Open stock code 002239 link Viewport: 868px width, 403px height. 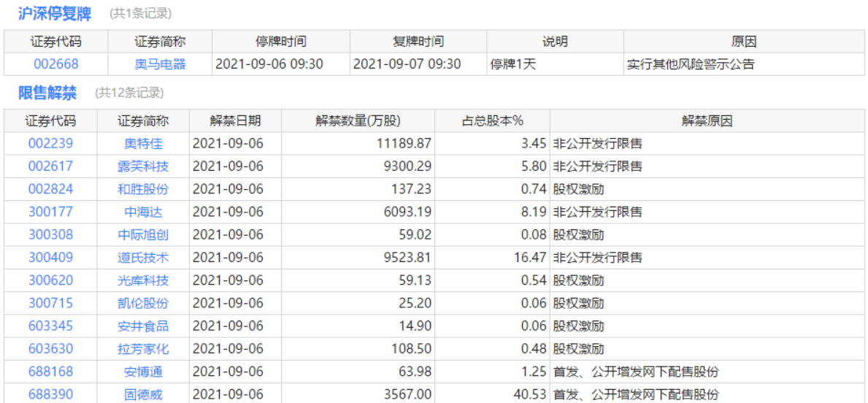pos(50,144)
